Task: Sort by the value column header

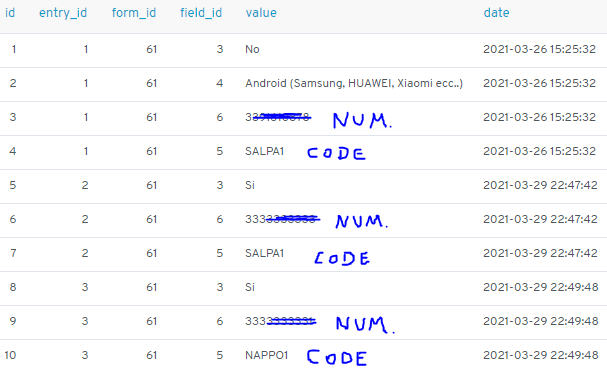Action: pos(261,13)
